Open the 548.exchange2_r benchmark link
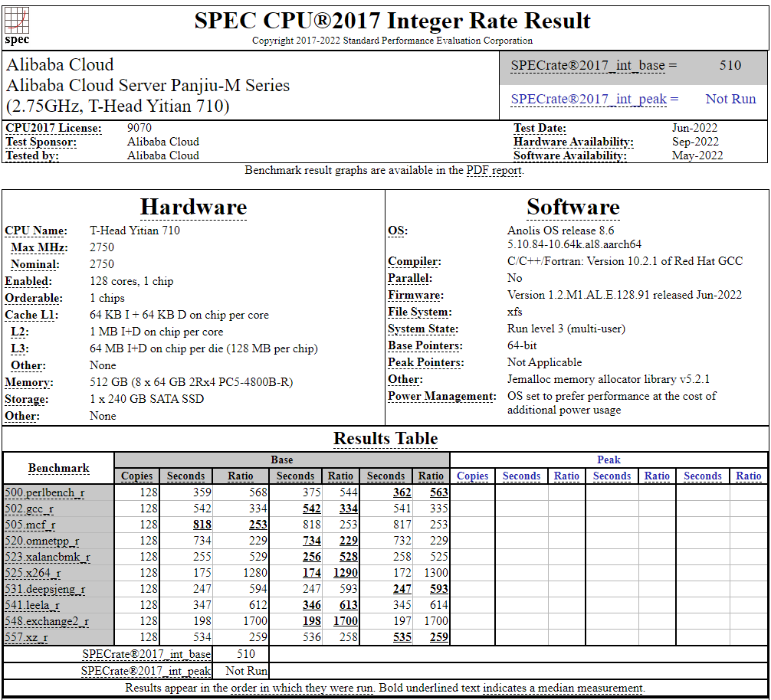771x700 pixels. tap(47, 621)
